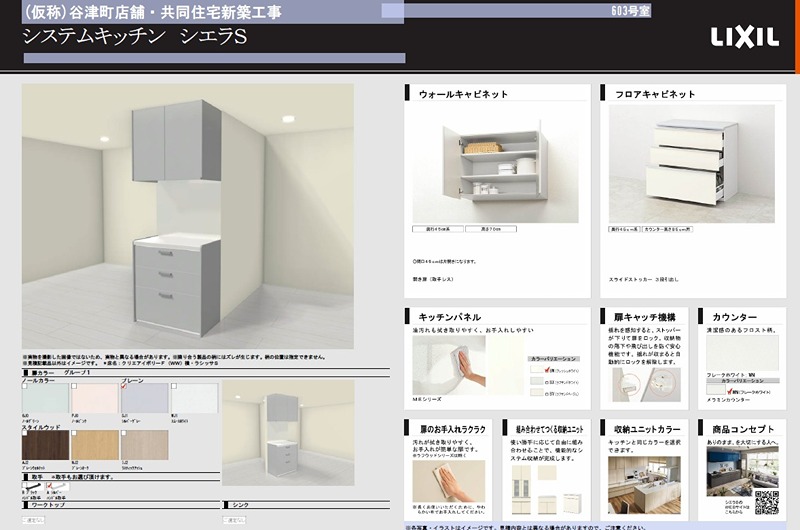Click the 商品コンセプト blue kitchen photo
This screenshot has height=530, width=800.
742,471
